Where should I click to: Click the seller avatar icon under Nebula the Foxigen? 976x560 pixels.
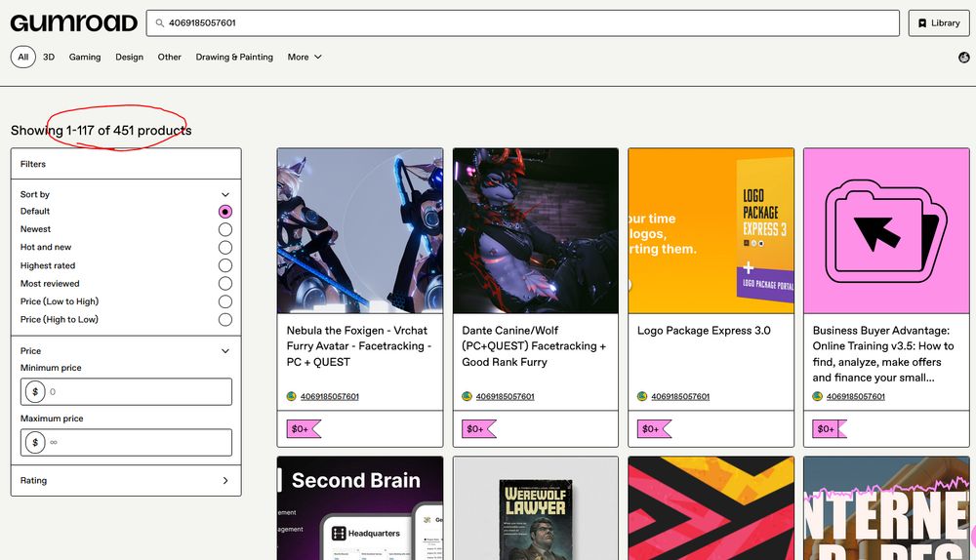coord(291,396)
